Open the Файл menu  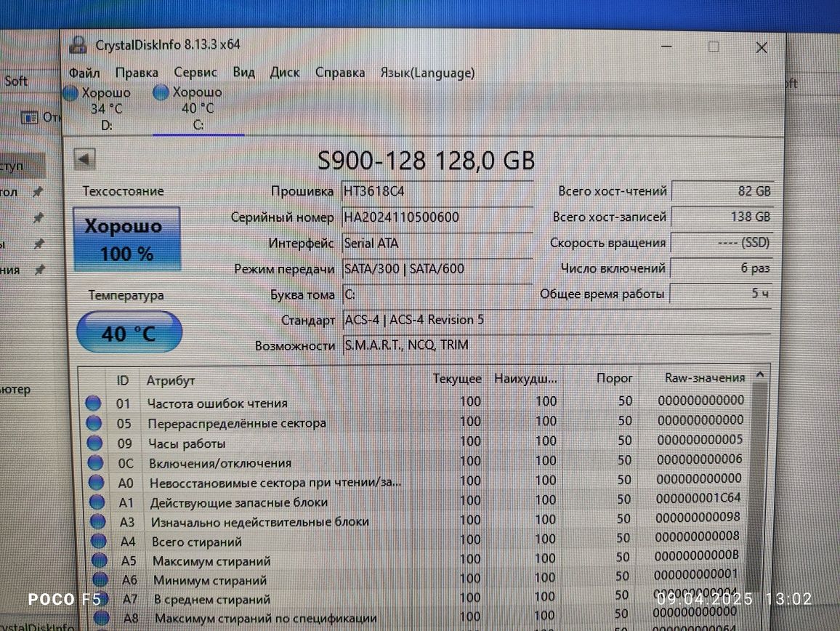point(84,73)
